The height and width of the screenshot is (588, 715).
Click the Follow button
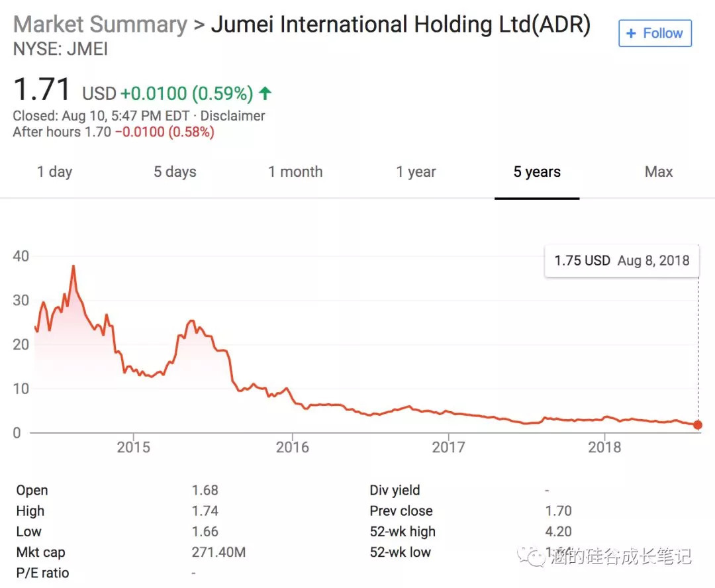click(x=655, y=33)
